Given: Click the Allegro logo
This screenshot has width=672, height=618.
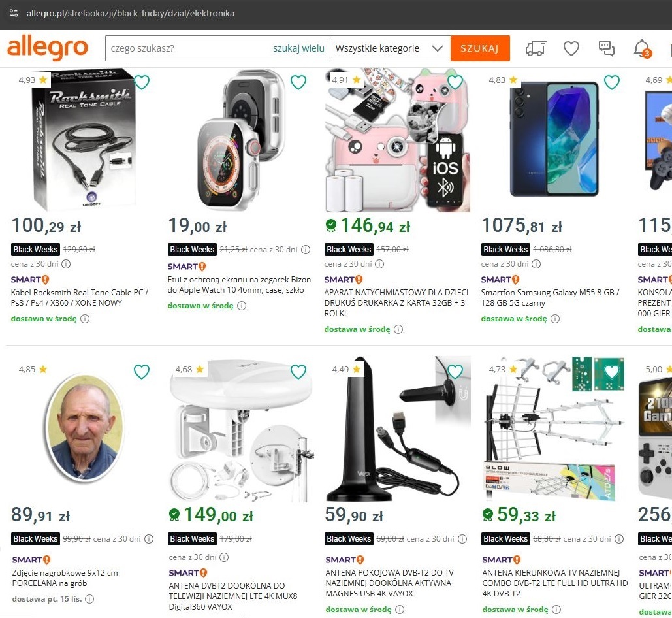Looking at the screenshot, I should point(48,48).
